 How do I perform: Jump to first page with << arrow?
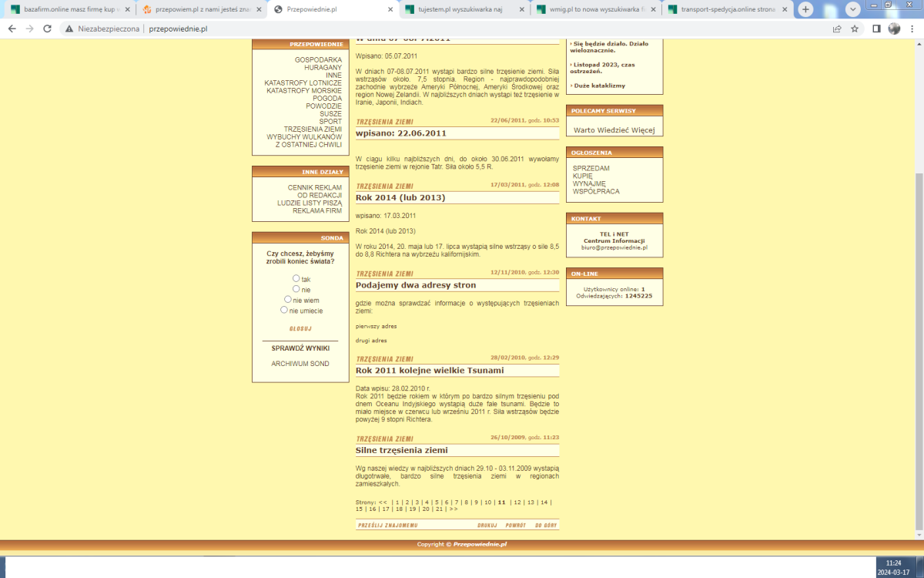pos(383,502)
